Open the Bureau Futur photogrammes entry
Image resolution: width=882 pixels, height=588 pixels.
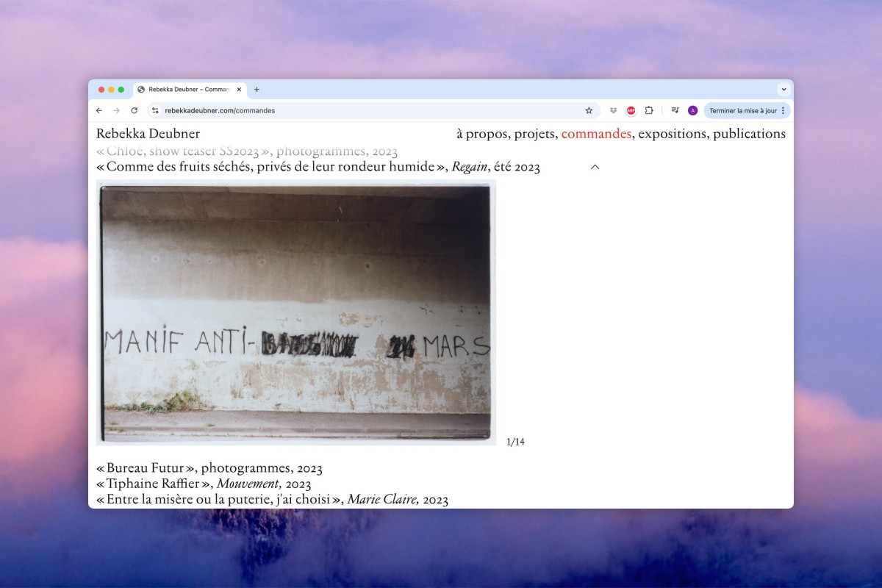click(x=209, y=468)
